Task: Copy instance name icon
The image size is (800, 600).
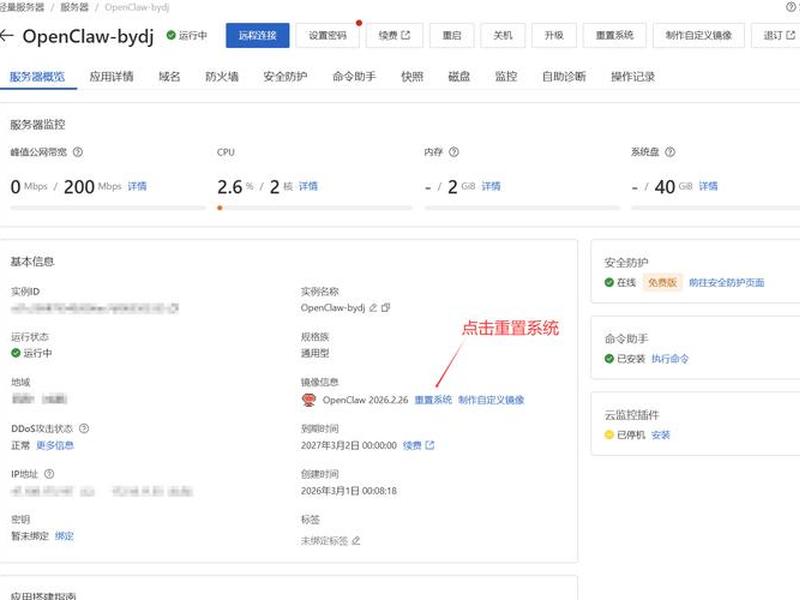Action: pos(386,308)
